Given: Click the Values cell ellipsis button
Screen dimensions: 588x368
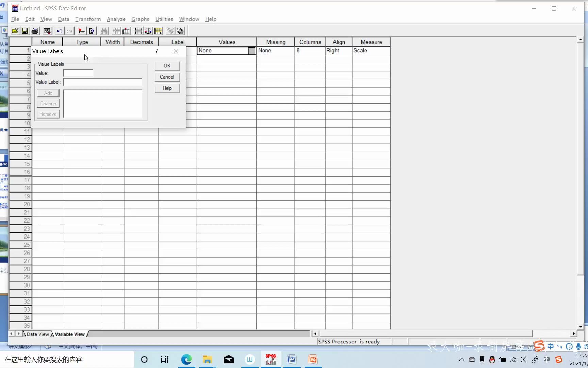Looking at the screenshot, I should pos(251,51).
